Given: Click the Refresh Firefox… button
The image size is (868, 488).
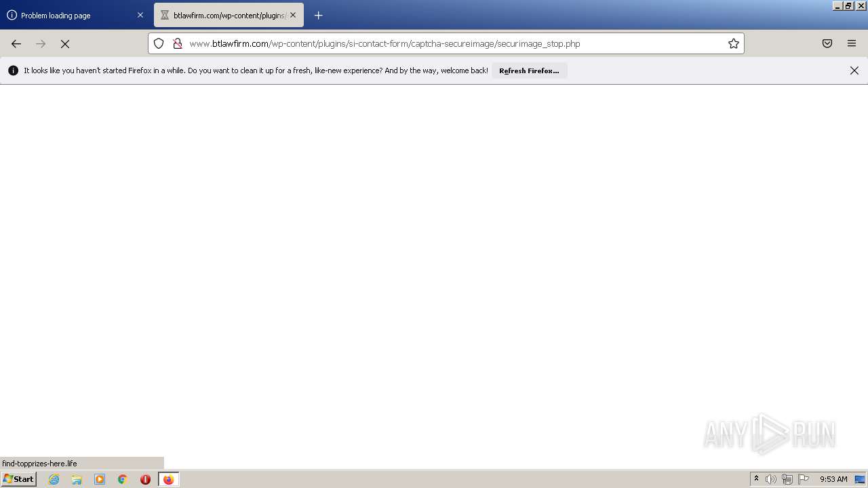Looking at the screenshot, I should (x=529, y=70).
